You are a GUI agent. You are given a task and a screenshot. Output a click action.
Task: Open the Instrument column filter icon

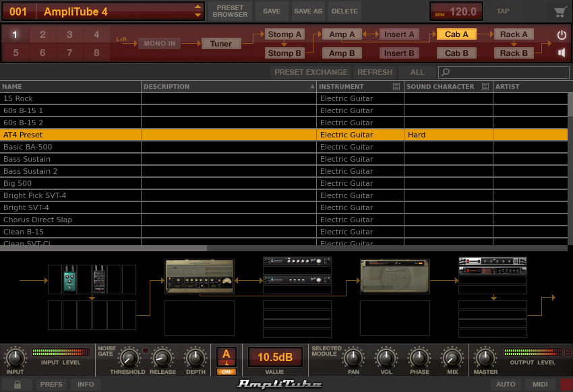[396, 86]
